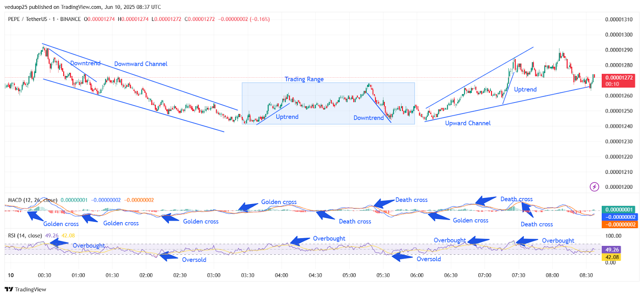Click the 05:00 time axis label
Viewport: 644px width, 297px height.
click(349, 275)
